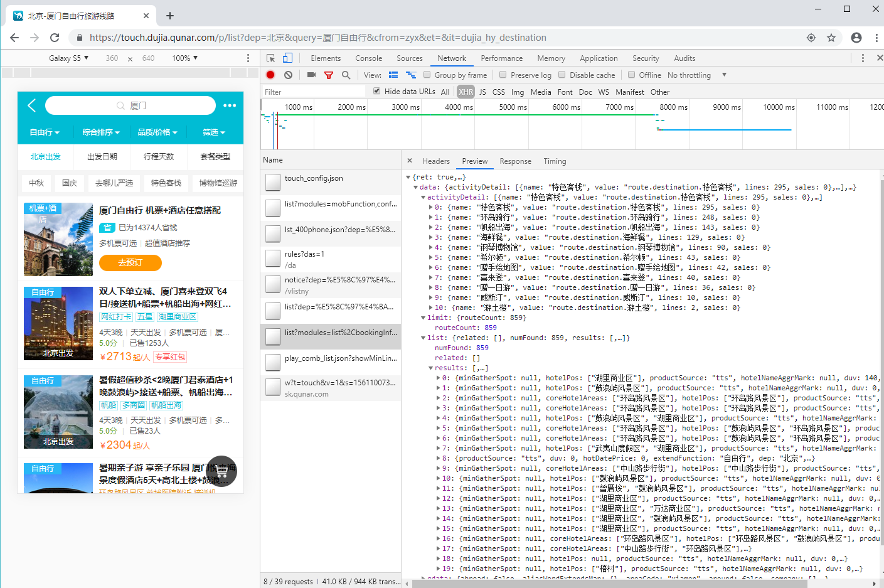
Task: Enable the Preserve log checkbox
Action: coord(503,75)
